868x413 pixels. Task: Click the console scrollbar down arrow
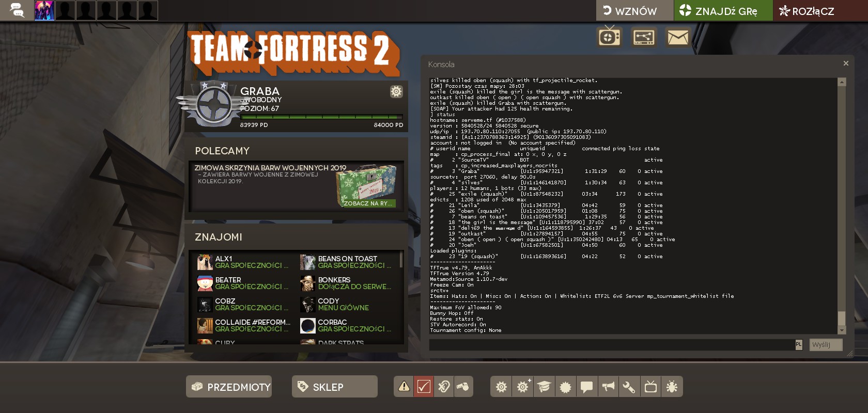pyautogui.click(x=842, y=330)
